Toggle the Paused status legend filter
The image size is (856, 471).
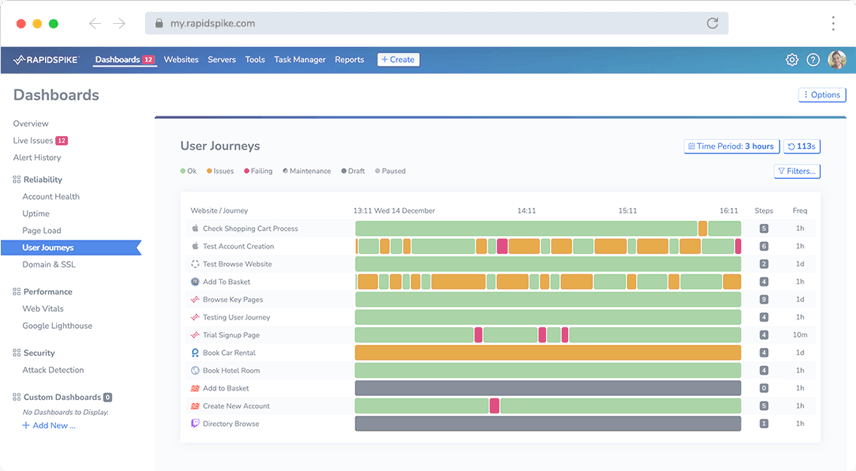390,171
